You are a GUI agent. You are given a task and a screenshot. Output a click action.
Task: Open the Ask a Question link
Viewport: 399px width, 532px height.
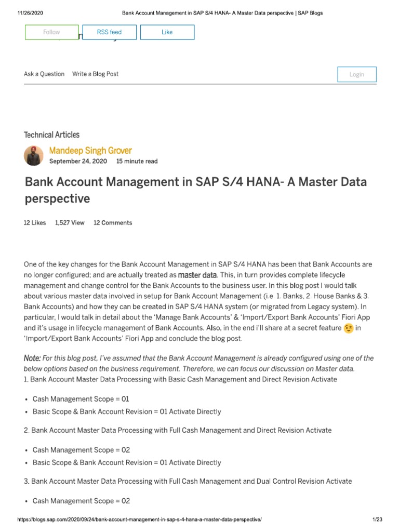[x=44, y=74]
